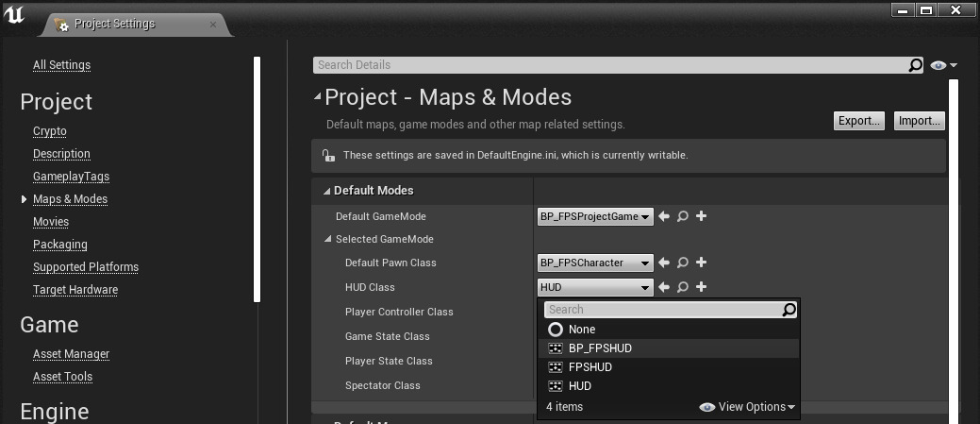This screenshot has width=980, height=424.
Task: Open View Options in the class picker
Action: pos(748,407)
